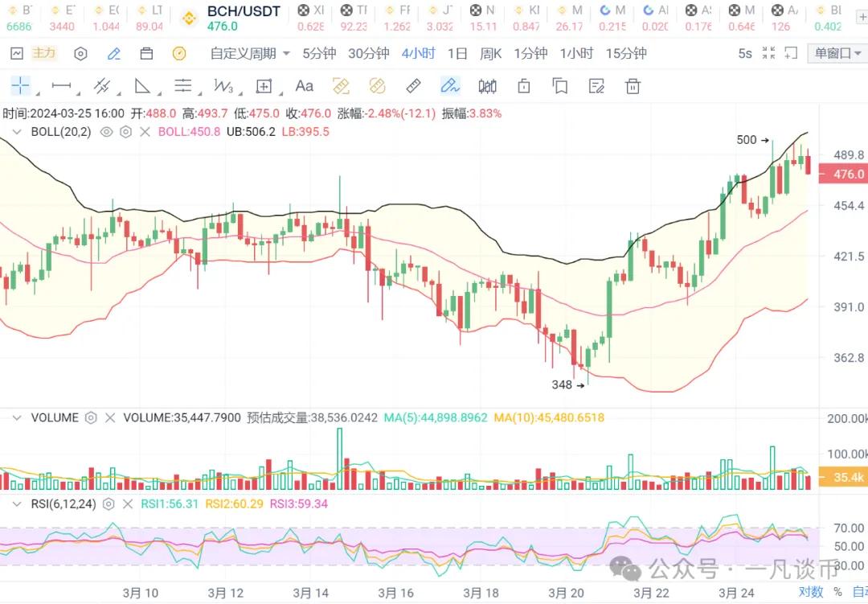868x604 pixels.
Task: Open RSI indicator settings hexagon
Action: (x=108, y=504)
